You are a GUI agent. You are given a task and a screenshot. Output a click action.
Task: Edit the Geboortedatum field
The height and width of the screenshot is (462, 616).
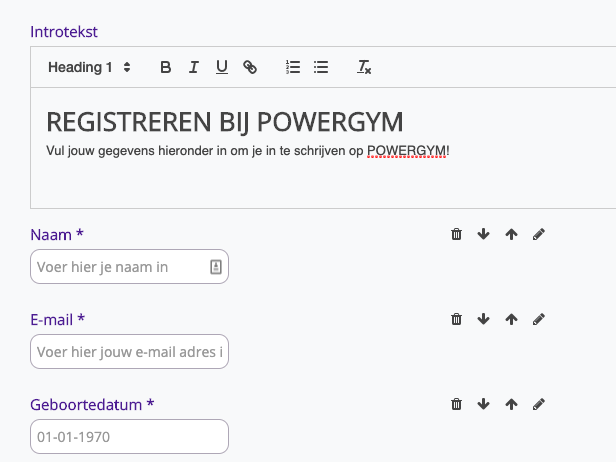pos(539,404)
